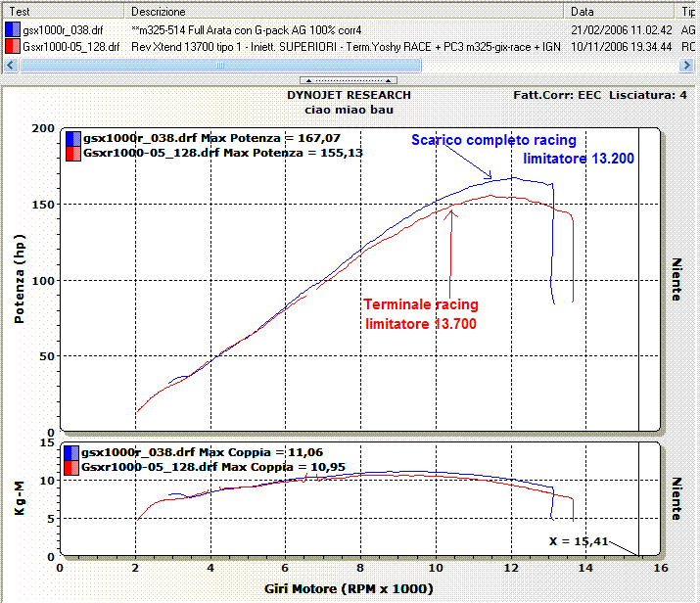Click red legend icon for Max Potenza 155,13

(x=73, y=154)
